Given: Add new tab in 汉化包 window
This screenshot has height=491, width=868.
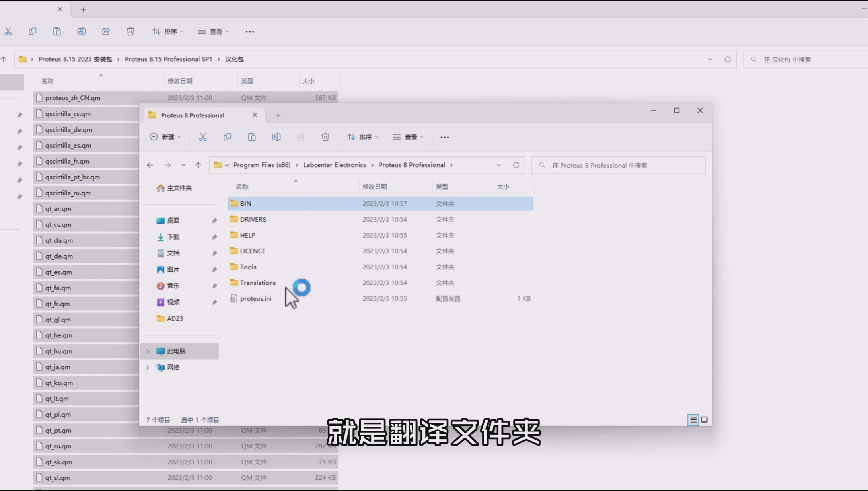Looking at the screenshot, I should click(83, 10).
